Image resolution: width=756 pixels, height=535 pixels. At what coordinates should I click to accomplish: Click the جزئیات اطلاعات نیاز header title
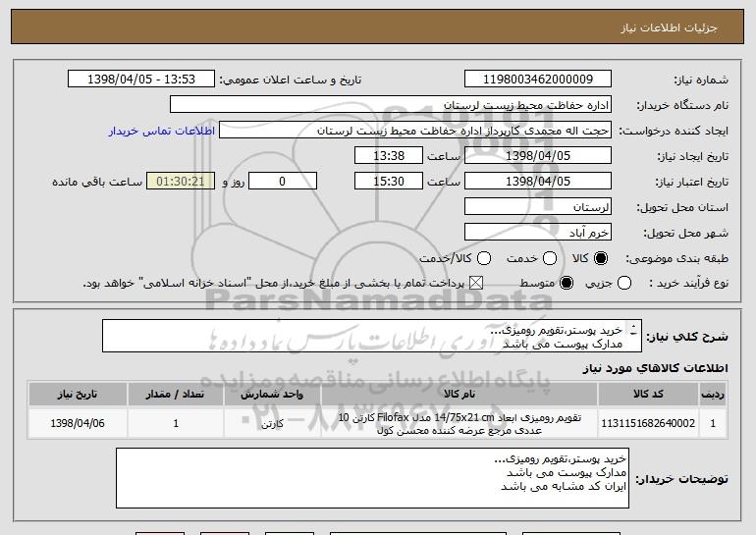click(x=669, y=27)
